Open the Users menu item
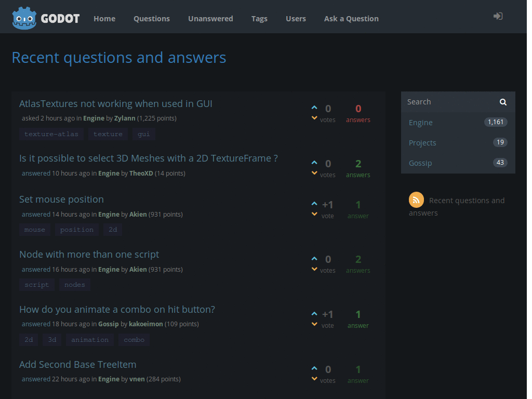Screen dimensions: 532x399 [x=296, y=19]
